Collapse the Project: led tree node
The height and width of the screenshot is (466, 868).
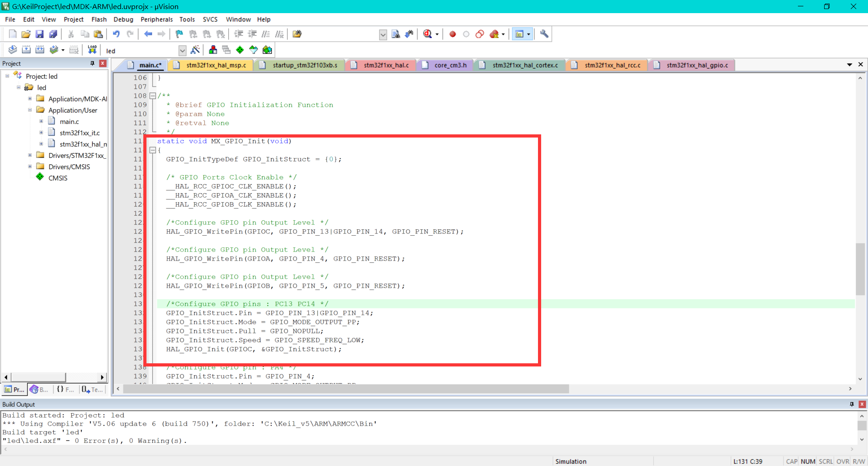[x=7, y=76]
